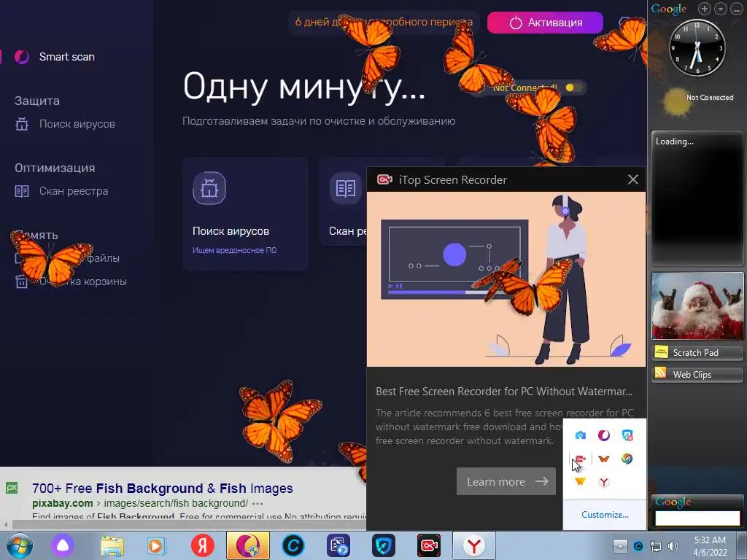The image size is (747, 560).
Task: Open Smart scan in the sidebar
Action: point(66,57)
